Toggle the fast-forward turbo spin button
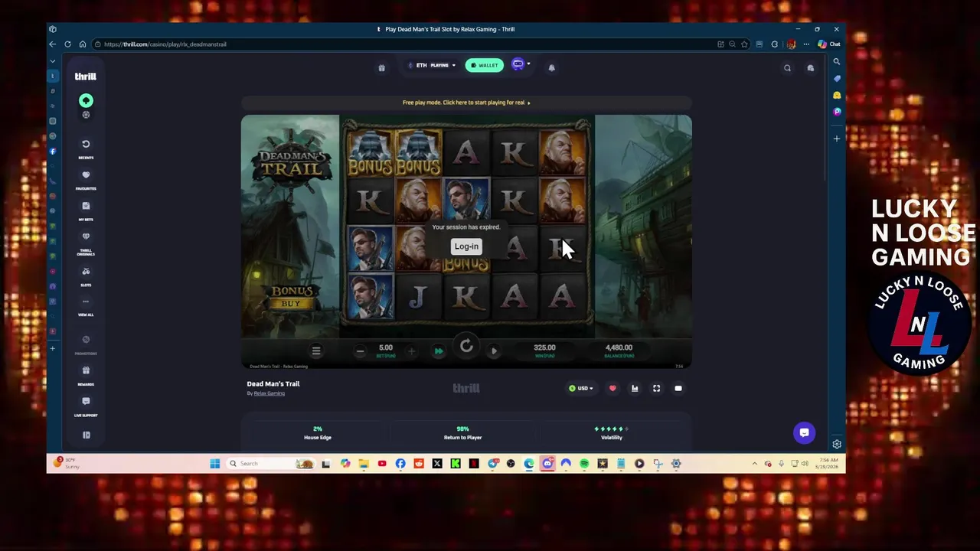 pos(439,351)
